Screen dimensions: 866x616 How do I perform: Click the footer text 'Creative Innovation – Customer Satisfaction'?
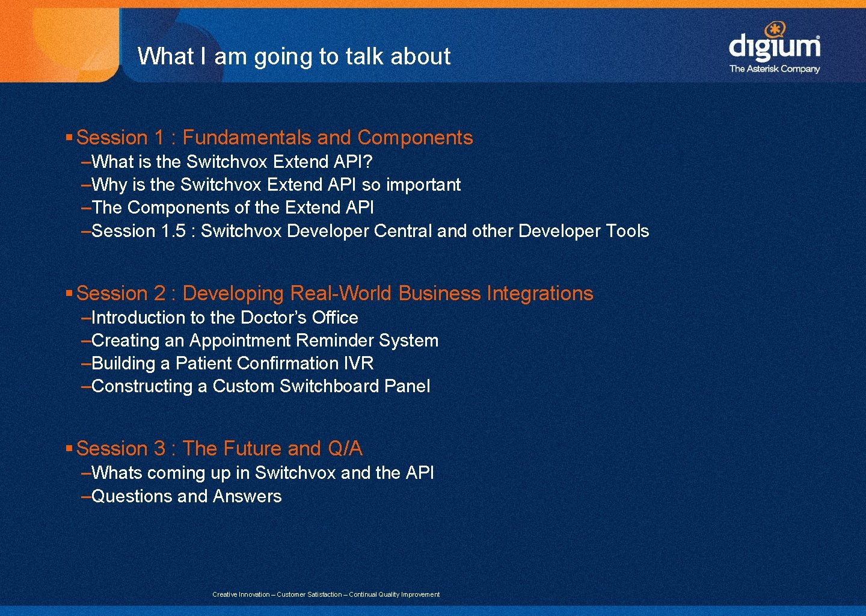(277, 594)
